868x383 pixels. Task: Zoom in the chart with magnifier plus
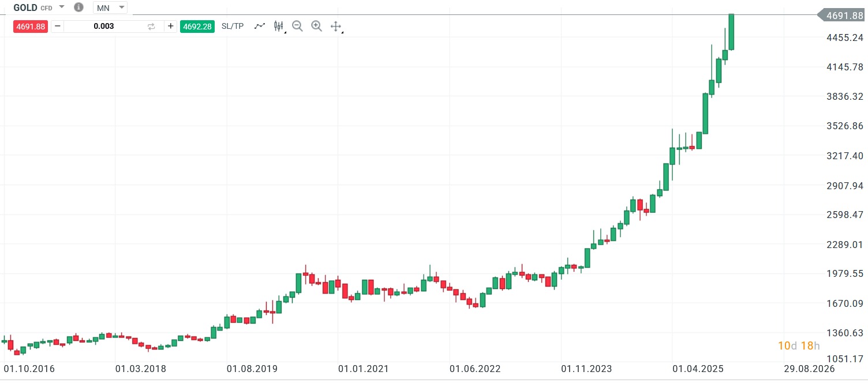click(316, 26)
